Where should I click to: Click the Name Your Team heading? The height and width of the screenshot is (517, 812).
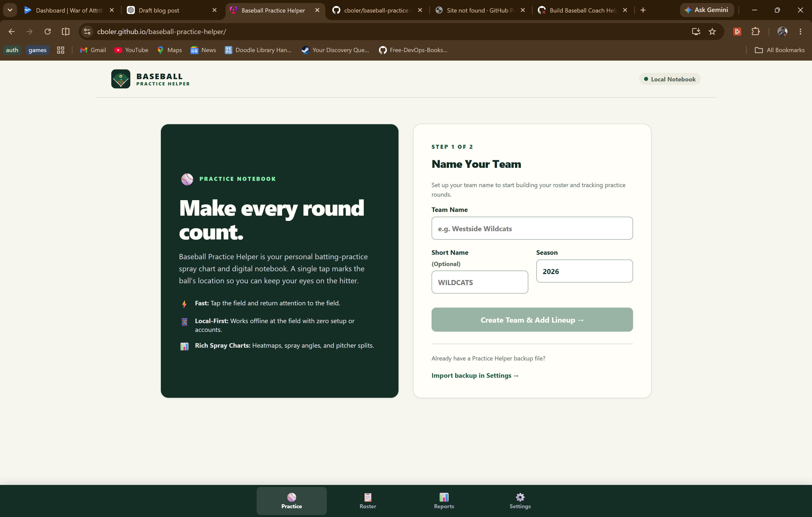click(476, 164)
